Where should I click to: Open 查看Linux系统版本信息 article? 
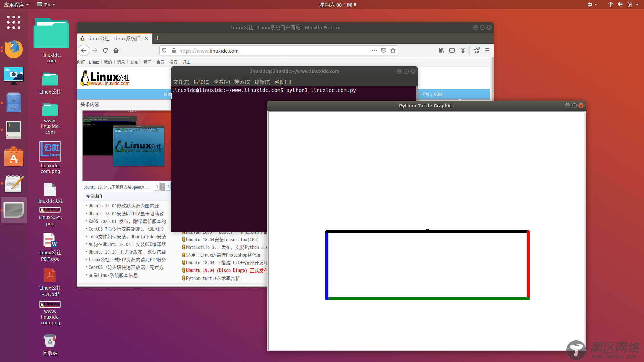(x=113, y=275)
